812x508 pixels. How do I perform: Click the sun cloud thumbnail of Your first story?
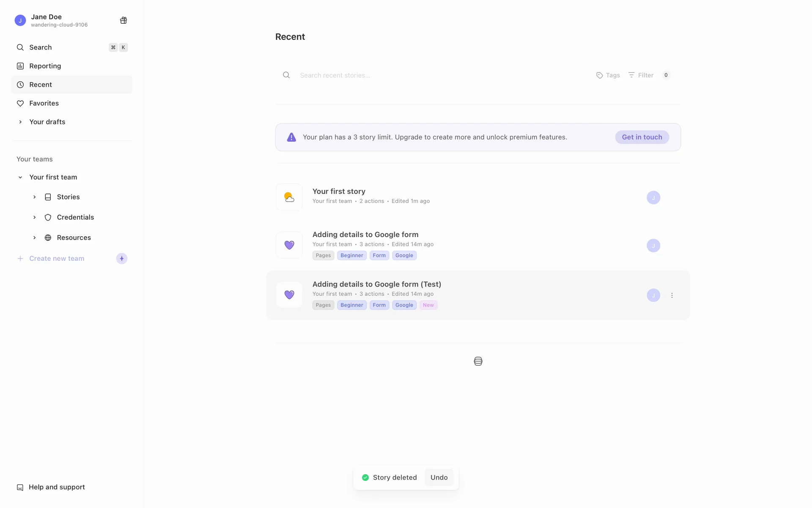(289, 197)
